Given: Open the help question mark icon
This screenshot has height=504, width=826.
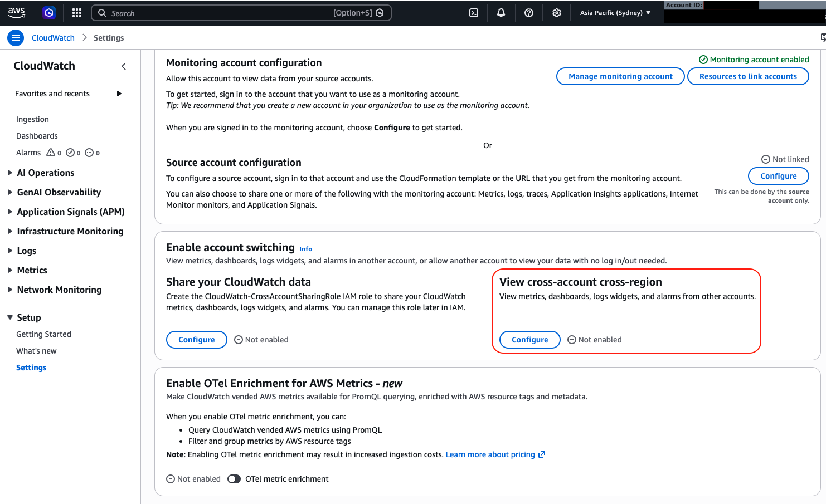Looking at the screenshot, I should [529, 13].
